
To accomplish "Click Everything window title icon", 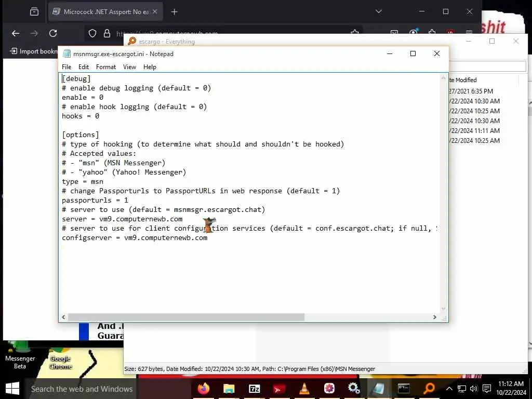I will tap(132, 42).
